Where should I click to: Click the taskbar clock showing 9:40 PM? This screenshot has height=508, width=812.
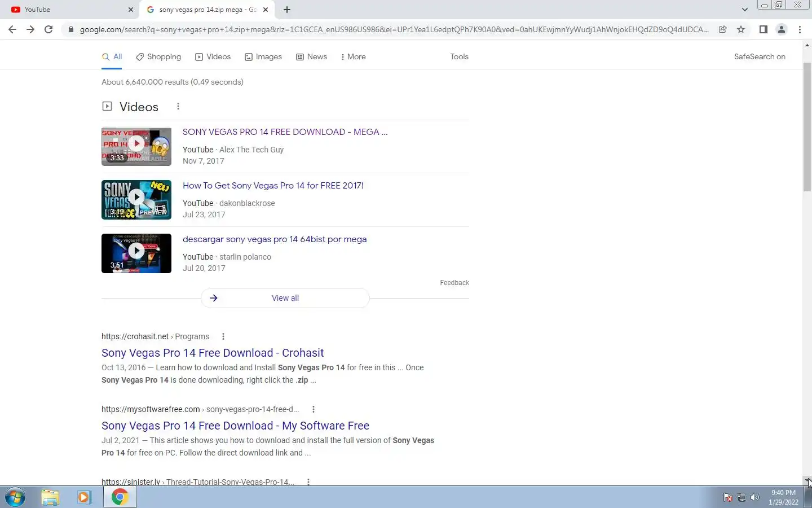point(783,497)
